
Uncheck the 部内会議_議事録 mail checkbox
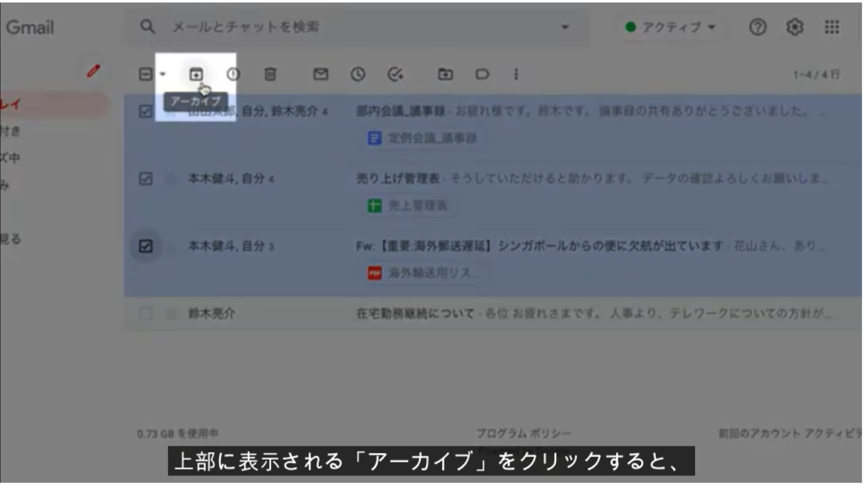point(145,111)
